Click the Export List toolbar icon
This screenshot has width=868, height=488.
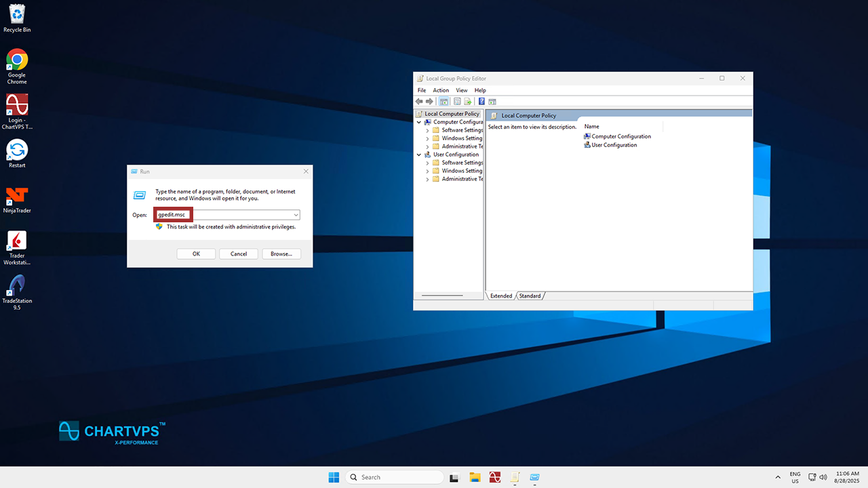(468, 102)
